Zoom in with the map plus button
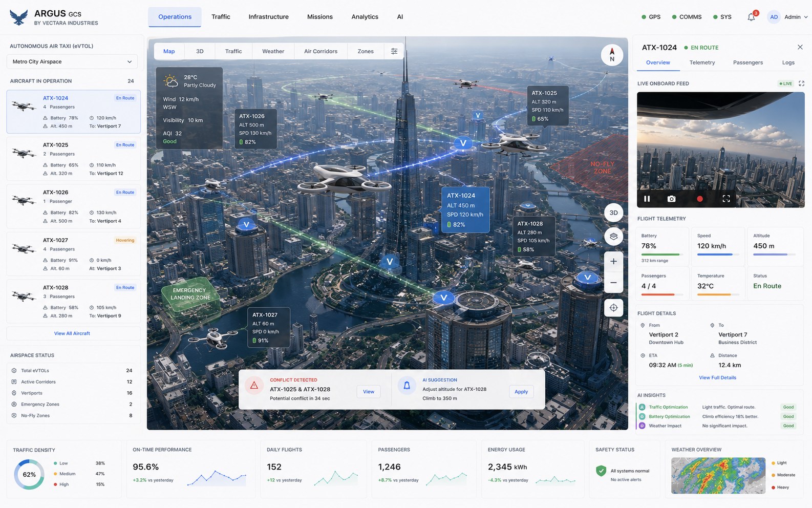The width and height of the screenshot is (812, 508). click(x=613, y=261)
